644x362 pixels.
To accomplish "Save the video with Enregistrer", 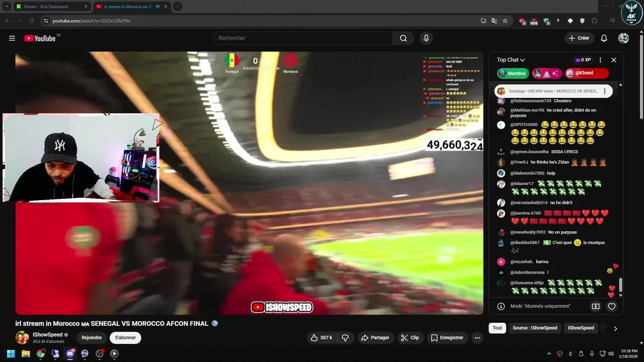I will point(447,338).
